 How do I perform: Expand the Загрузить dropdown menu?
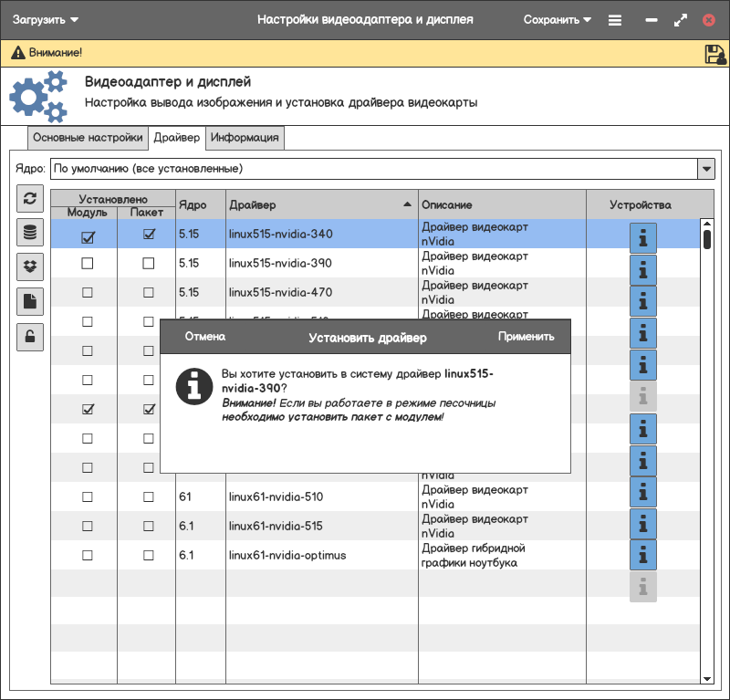pyautogui.click(x=46, y=20)
